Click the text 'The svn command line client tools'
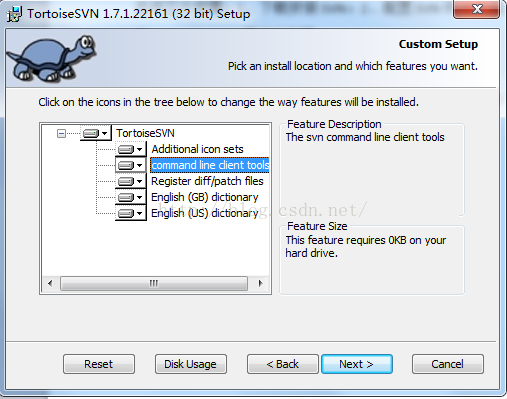Viewport: 507px width, 399px height. (365, 137)
